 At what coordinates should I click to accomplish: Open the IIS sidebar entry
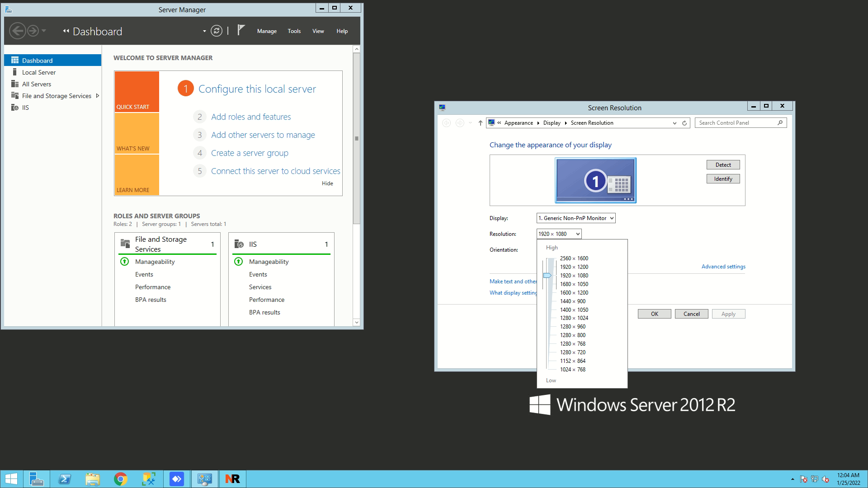[x=25, y=108]
